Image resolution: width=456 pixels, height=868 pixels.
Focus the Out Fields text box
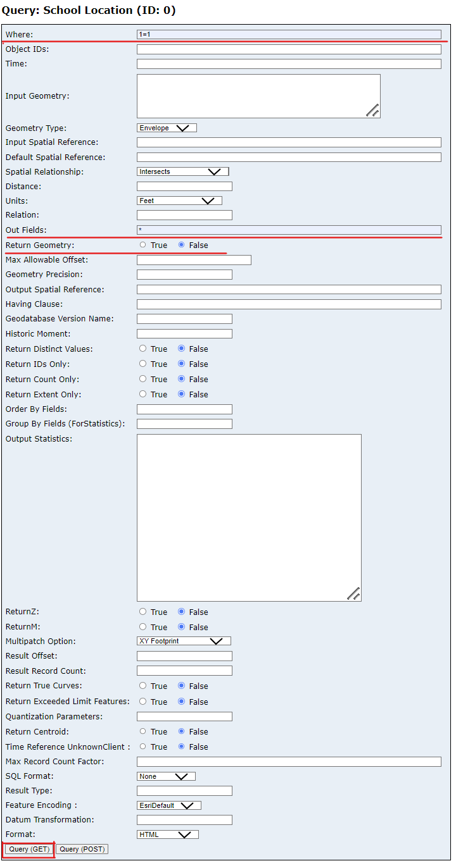pos(289,230)
